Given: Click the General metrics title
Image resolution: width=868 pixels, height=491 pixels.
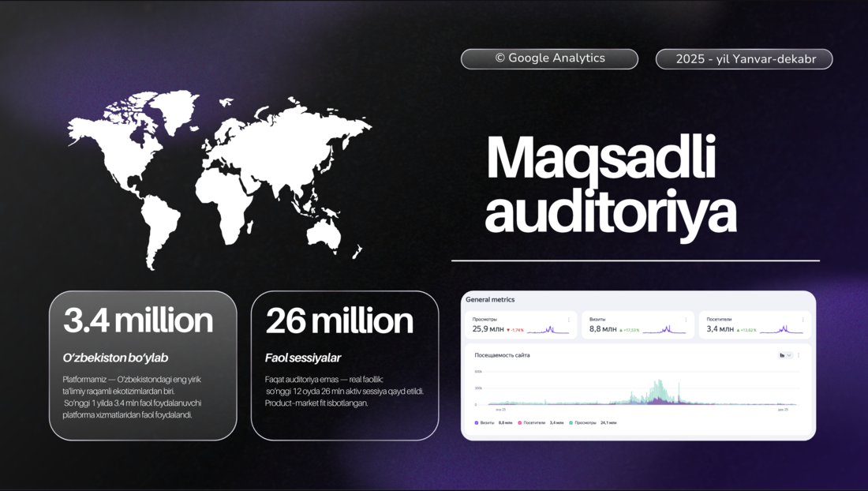Looking at the screenshot, I should pos(490,300).
